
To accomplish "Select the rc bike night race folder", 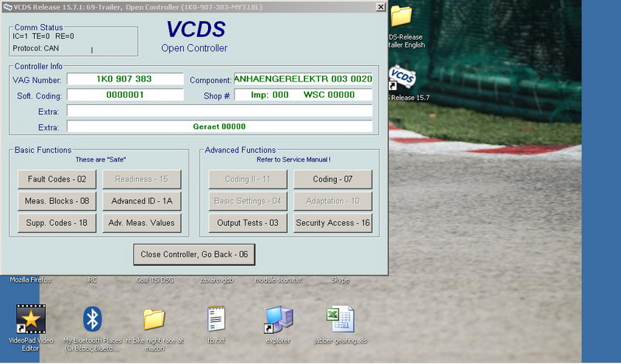I will 154,319.
